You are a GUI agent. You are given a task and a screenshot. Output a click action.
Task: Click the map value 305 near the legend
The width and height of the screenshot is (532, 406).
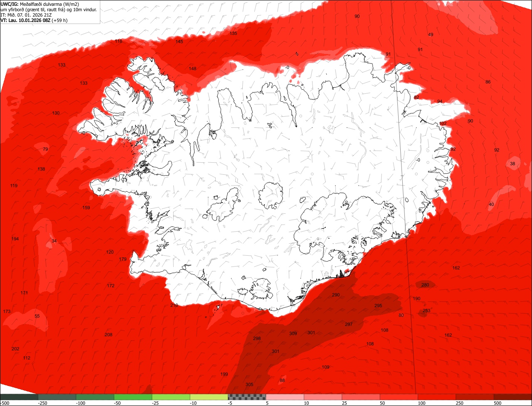click(x=249, y=384)
